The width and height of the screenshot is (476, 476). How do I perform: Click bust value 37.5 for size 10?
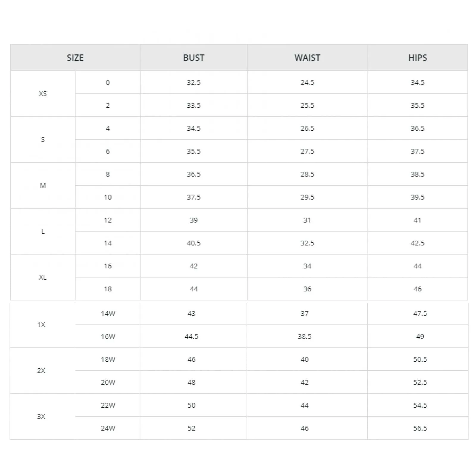(x=194, y=197)
